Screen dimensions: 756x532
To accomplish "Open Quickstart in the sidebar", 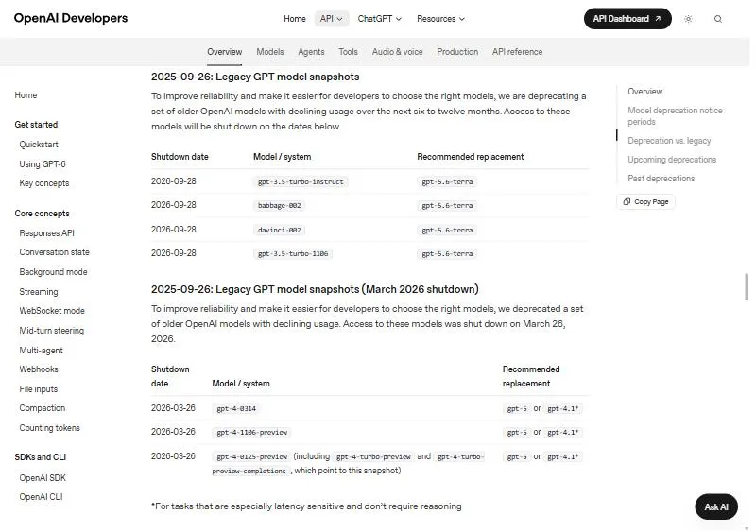I will (39, 145).
